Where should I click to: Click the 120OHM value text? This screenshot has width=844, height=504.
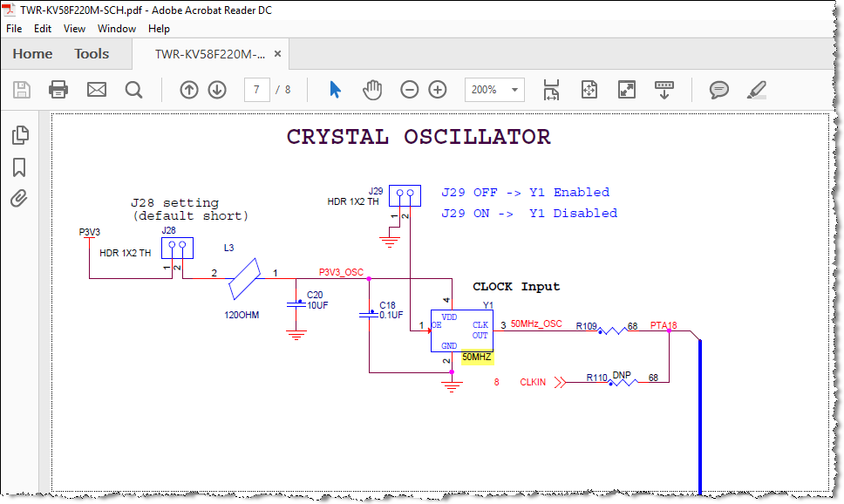[x=242, y=315]
